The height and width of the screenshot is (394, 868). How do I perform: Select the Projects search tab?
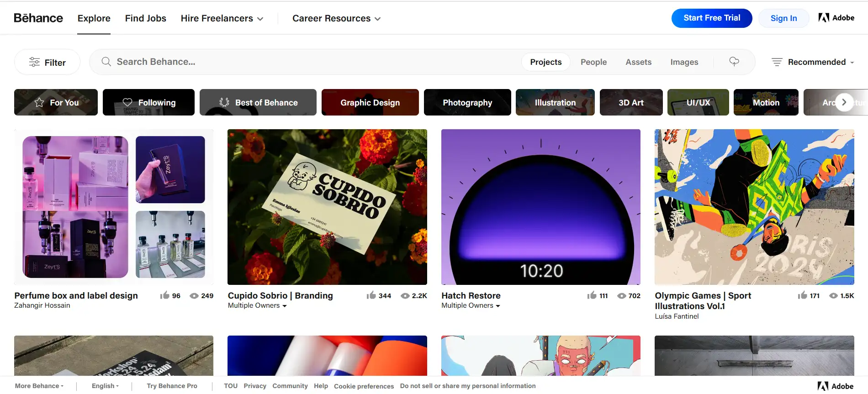546,62
